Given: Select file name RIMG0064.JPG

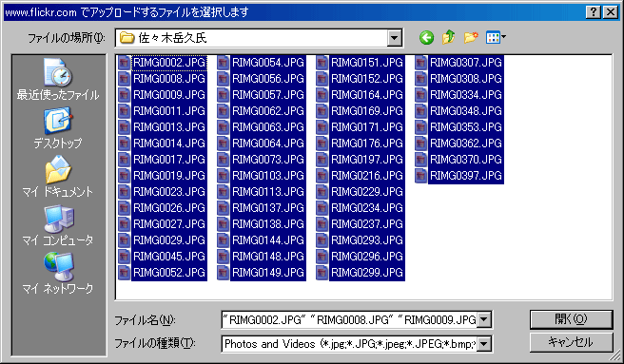Looking at the screenshot, I should [x=268, y=144].
